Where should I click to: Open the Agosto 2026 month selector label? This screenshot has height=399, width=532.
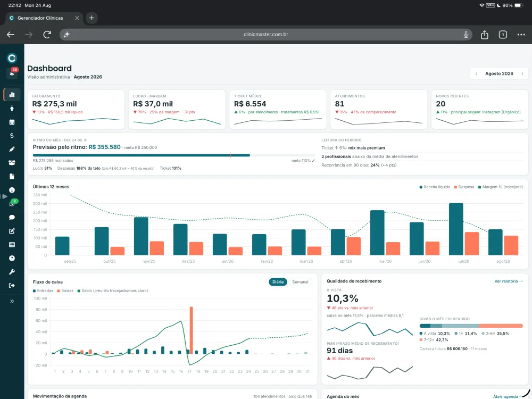point(499,73)
